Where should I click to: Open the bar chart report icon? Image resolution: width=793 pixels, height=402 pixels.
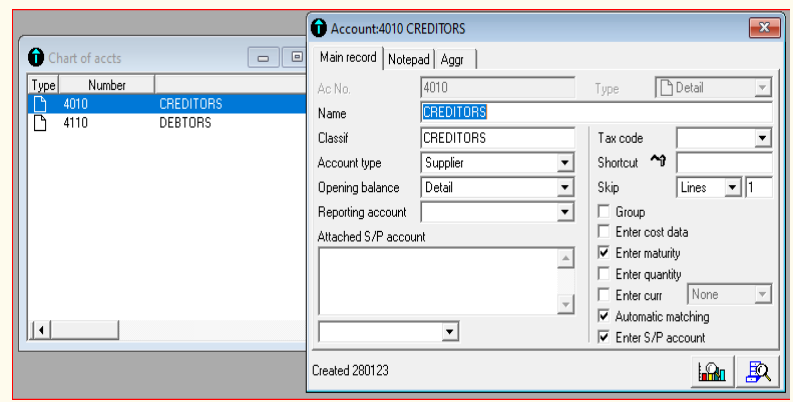coord(712,372)
